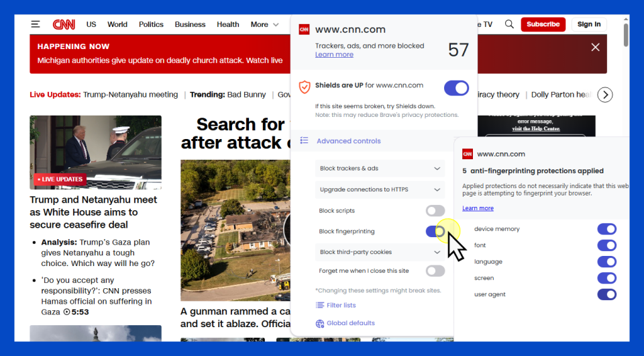
Task: Click the Brave Shields lion icon
Action: click(x=305, y=87)
